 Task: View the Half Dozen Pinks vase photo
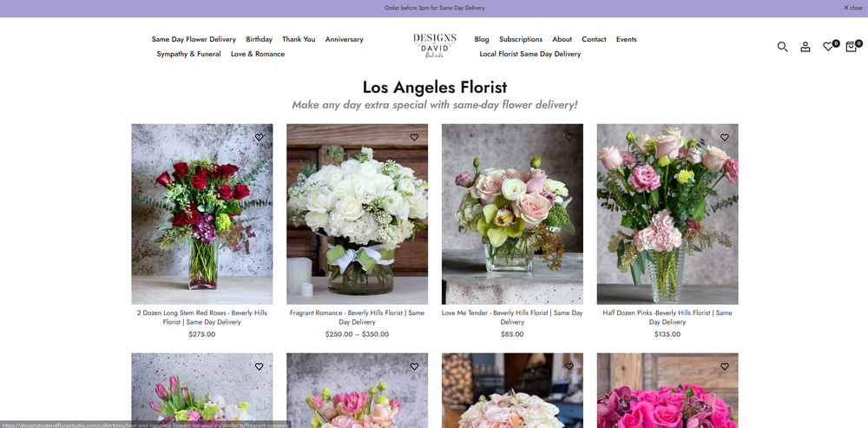(x=667, y=214)
